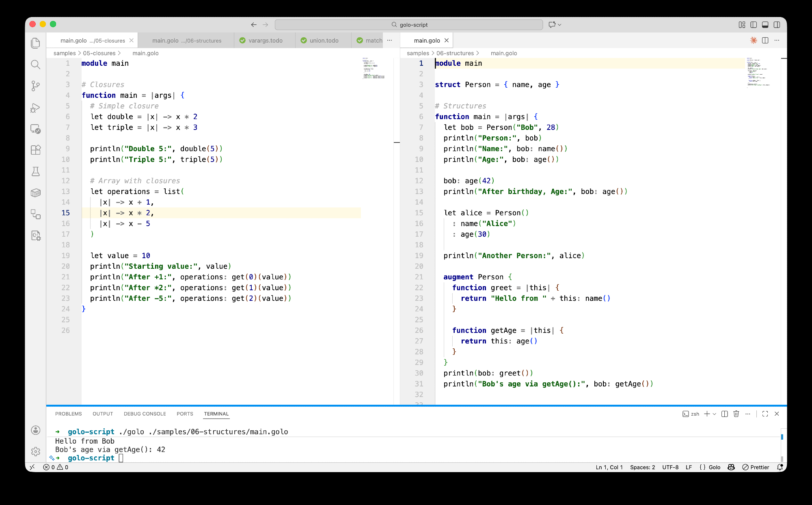Open the Explorer view in activity bar

point(36,43)
